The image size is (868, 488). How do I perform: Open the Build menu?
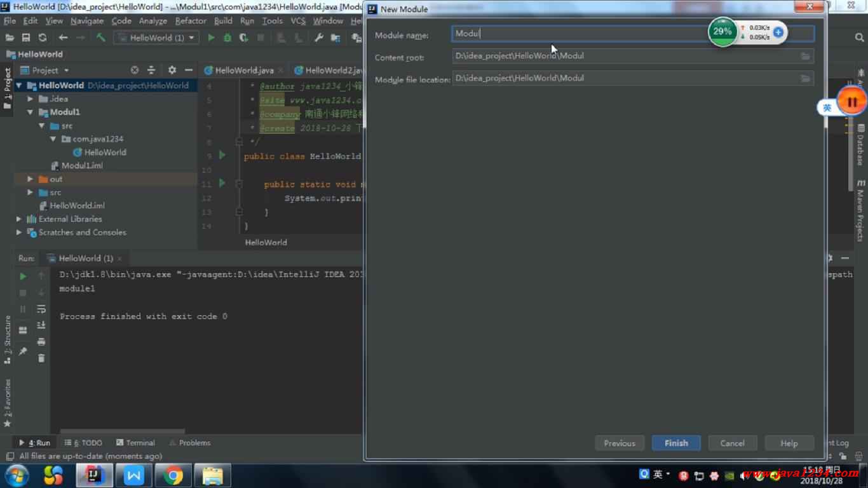[223, 20]
